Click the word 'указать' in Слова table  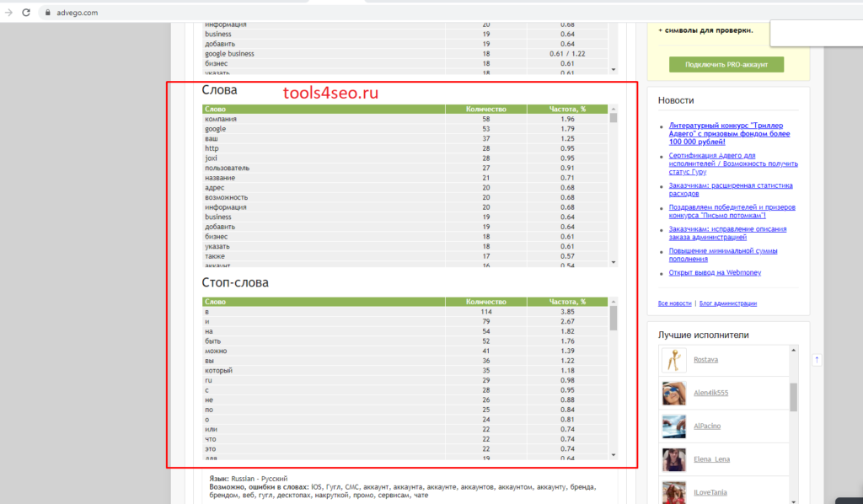[x=217, y=246]
